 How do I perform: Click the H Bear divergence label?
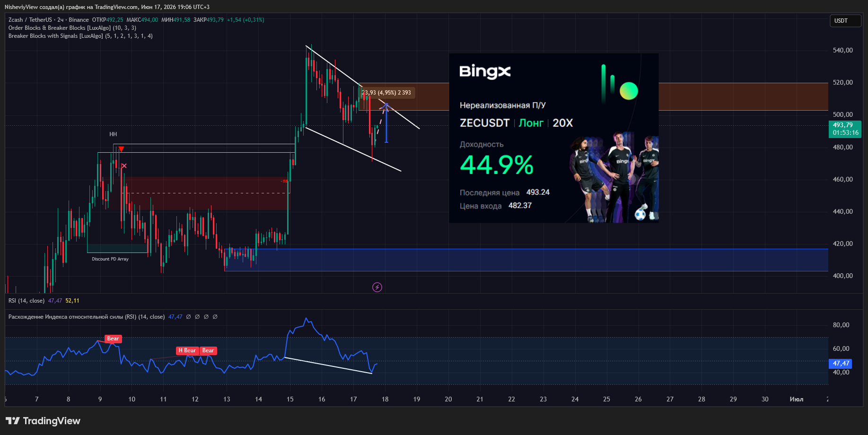tap(187, 350)
